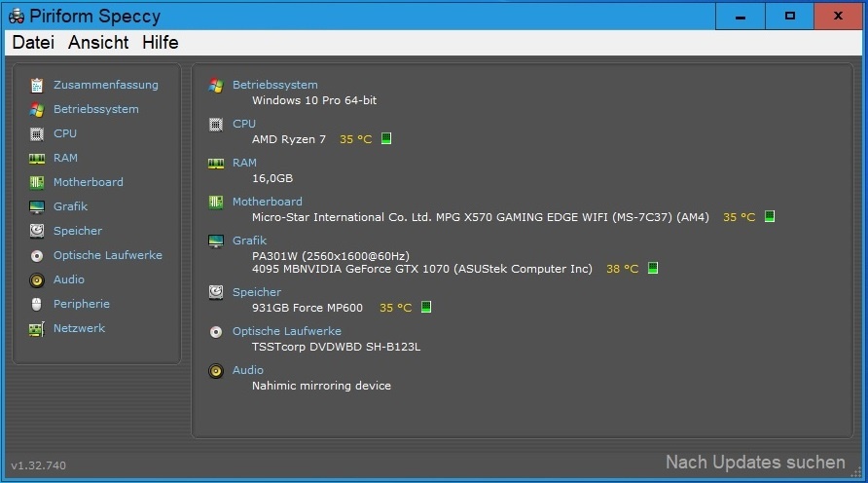
Task: Click the speaker icon beside Audio heading in summary
Action: tap(216, 371)
